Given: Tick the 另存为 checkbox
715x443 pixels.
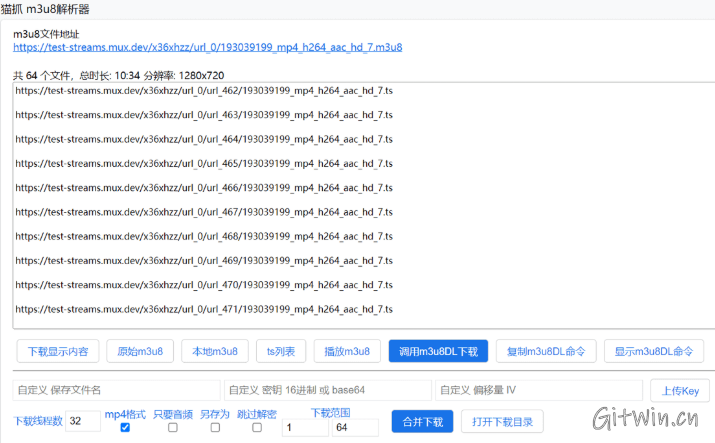Looking at the screenshot, I should tap(215, 428).
